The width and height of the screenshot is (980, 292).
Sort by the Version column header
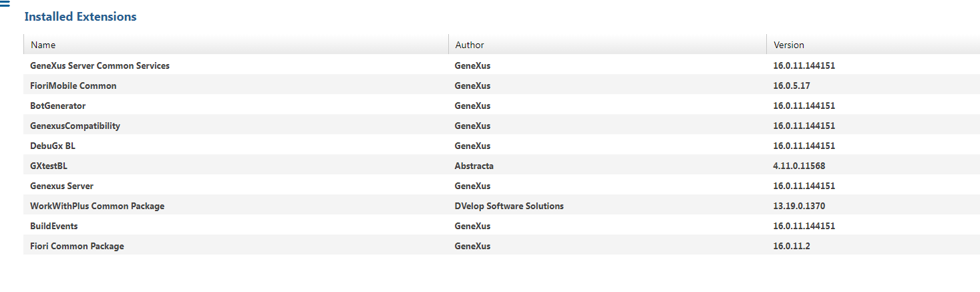pyautogui.click(x=789, y=45)
